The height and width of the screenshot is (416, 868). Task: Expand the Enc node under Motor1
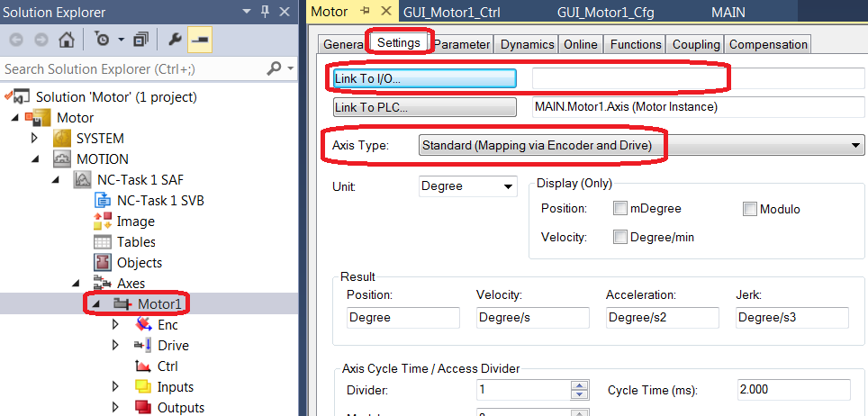pos(115,325)
